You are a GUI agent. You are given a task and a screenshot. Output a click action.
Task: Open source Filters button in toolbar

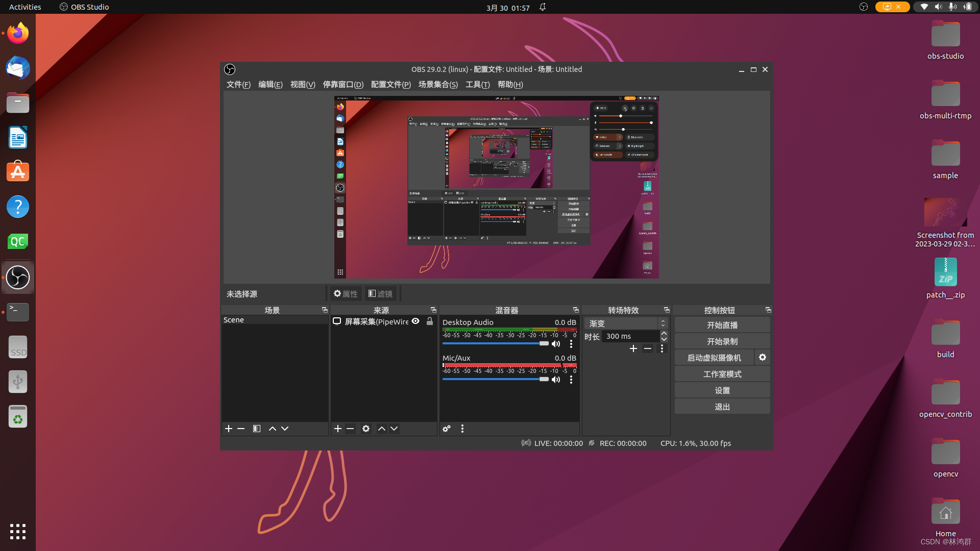coord(381,294)
